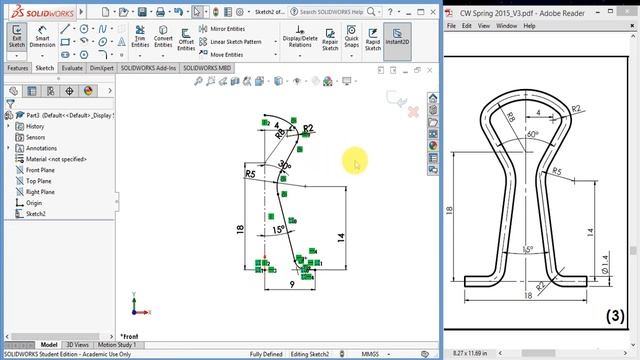Select the Smart Dimension tool

click(x=42, y=36)
